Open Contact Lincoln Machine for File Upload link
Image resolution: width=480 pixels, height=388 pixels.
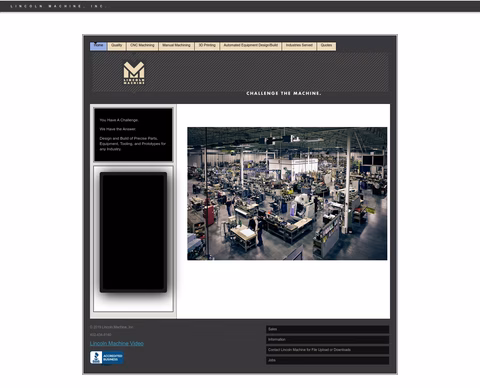coord(327,350)
